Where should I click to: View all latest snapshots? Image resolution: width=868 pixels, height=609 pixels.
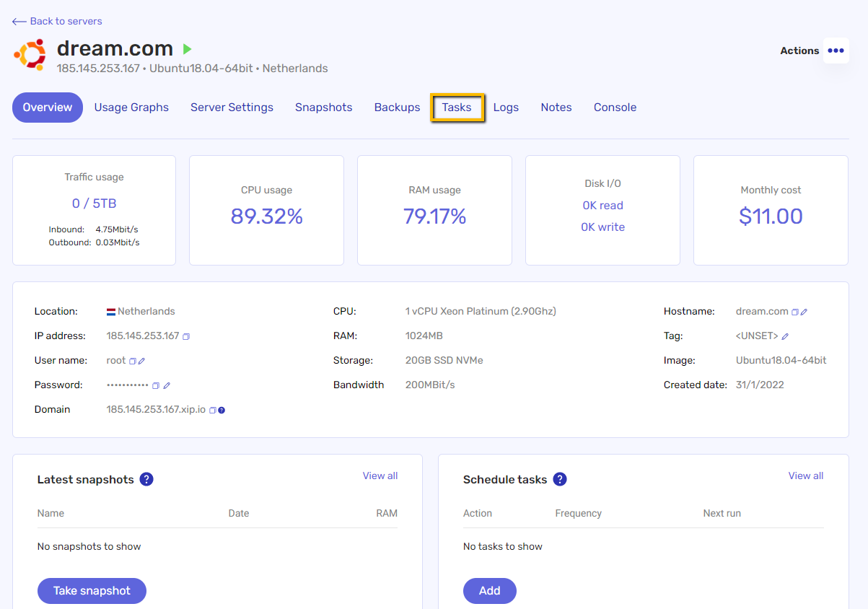click(x=380, y=476)
